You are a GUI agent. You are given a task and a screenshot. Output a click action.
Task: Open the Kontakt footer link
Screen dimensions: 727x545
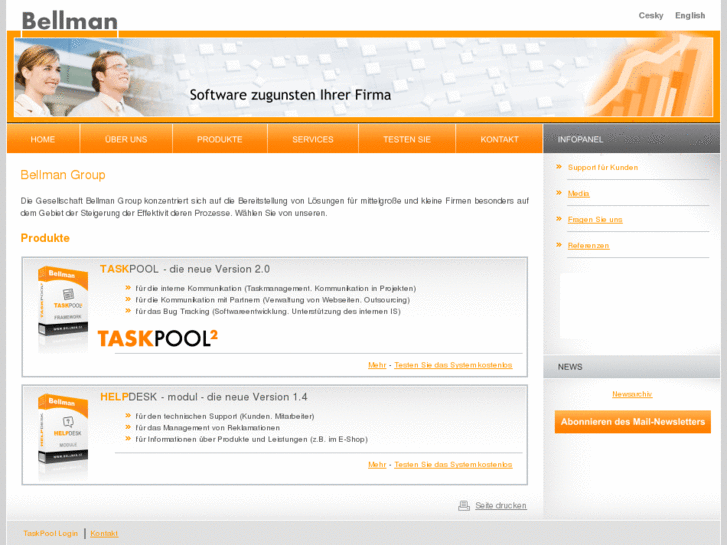click(x=104, y=533)
